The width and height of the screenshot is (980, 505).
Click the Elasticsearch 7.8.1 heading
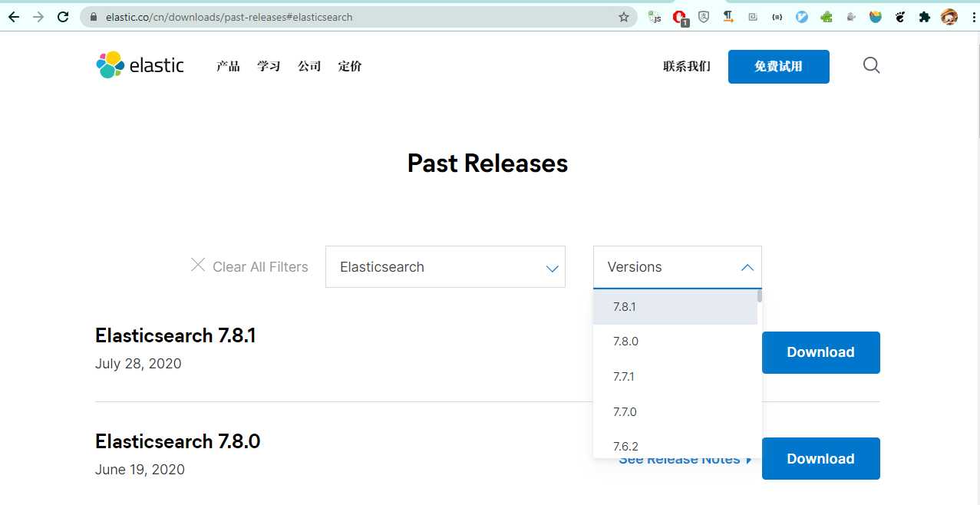tap(175, 335)
